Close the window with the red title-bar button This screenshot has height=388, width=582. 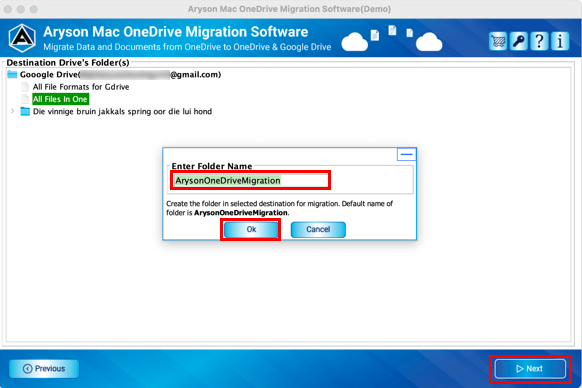tap(8, 9)
